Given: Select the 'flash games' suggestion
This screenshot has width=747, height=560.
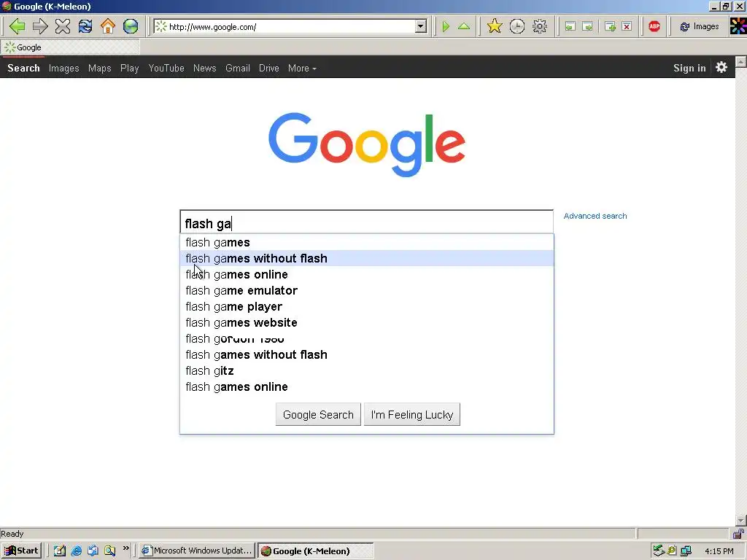Looking at the screenshot, I should [x=367, y=242].
